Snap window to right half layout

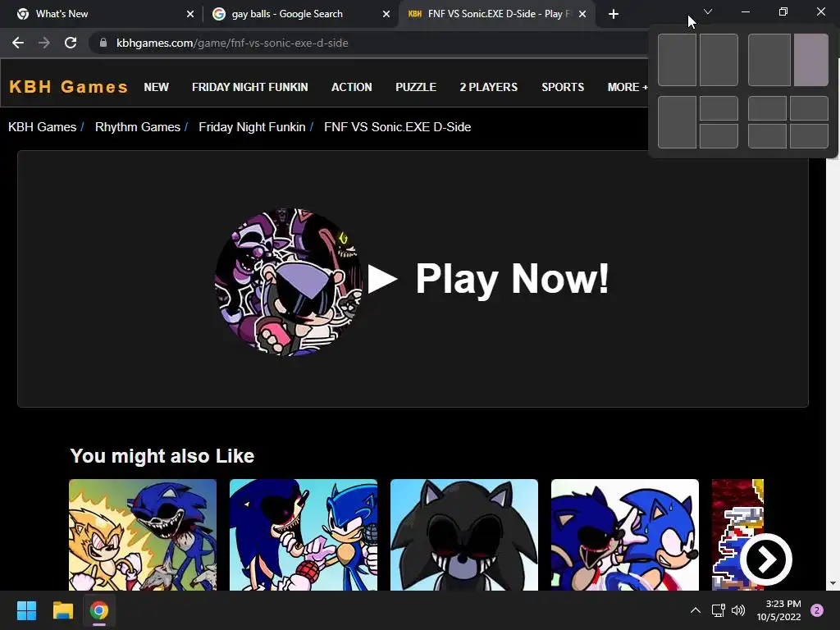tap(719, 60)
